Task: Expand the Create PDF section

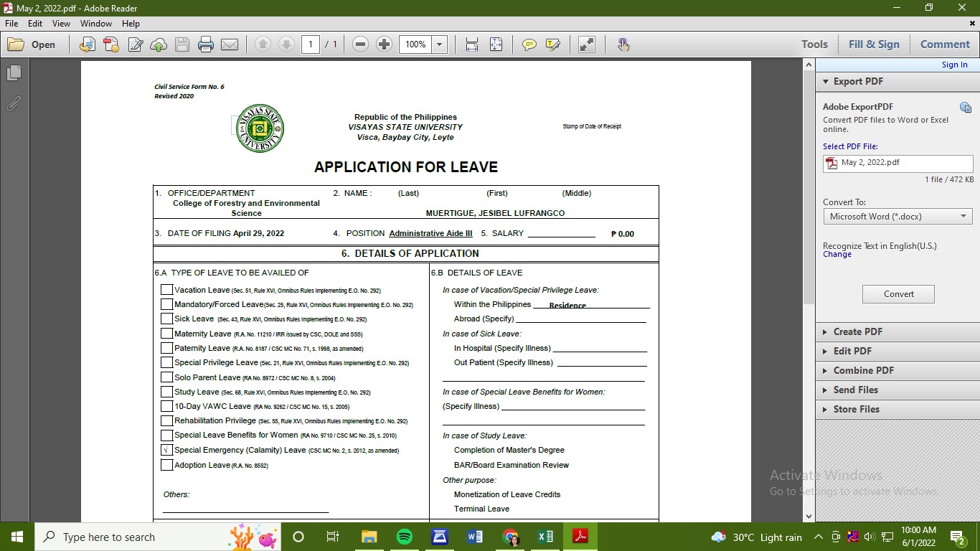Action: coord(857,331)
